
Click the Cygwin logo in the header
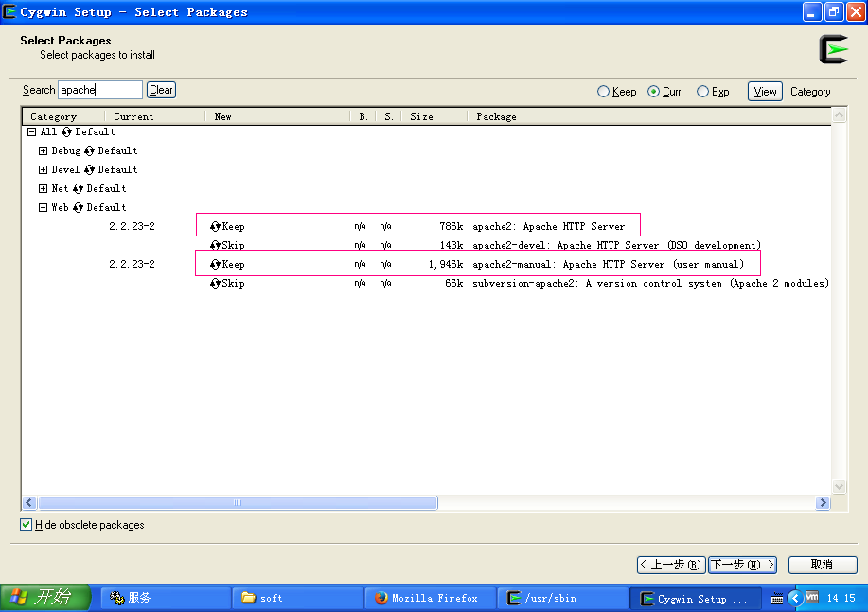(x=833, y=49)
